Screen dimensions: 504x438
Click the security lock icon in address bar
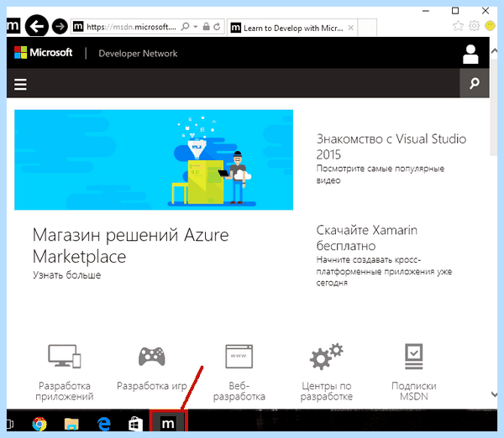tap(207, 27)
